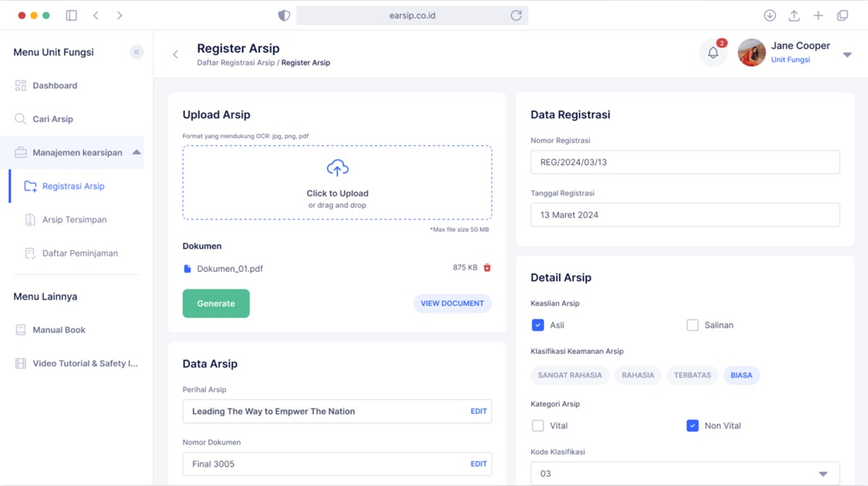Collapse the sidebar using double-chevron button
The image size is (868, 486).
point(137,52)
